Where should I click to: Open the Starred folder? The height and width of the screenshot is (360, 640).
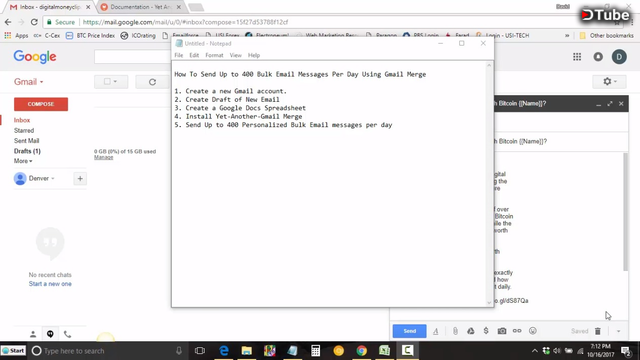click(x=24, y=131)
